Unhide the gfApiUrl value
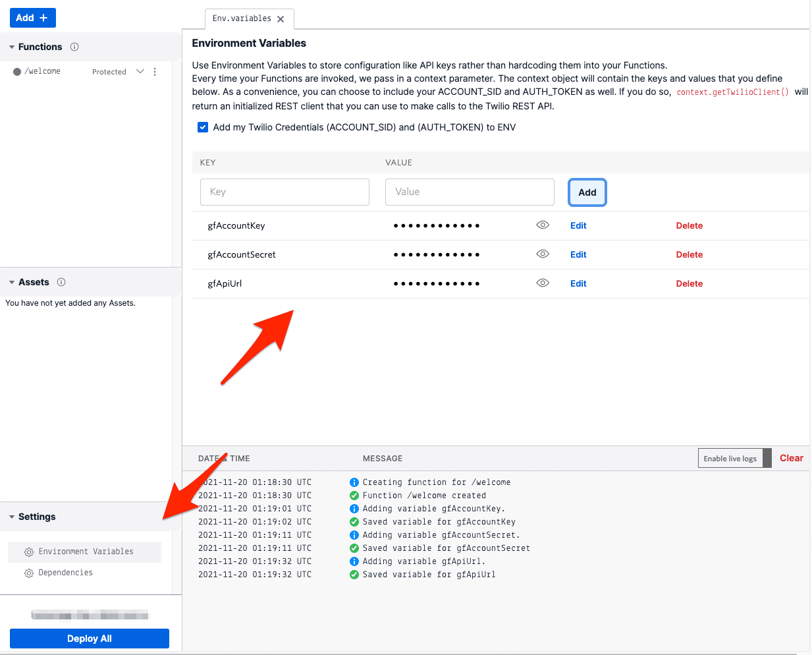Screen dimensions: 812x655 point(543,283)
